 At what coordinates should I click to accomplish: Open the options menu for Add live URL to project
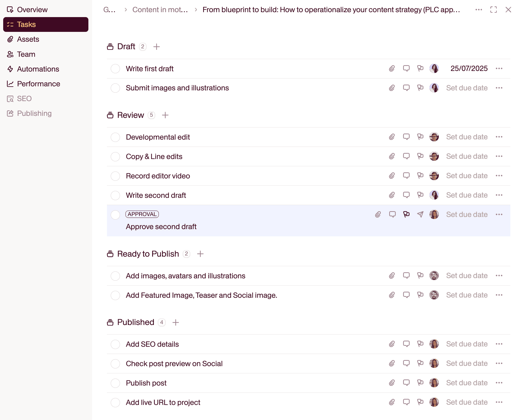(499, 402)
